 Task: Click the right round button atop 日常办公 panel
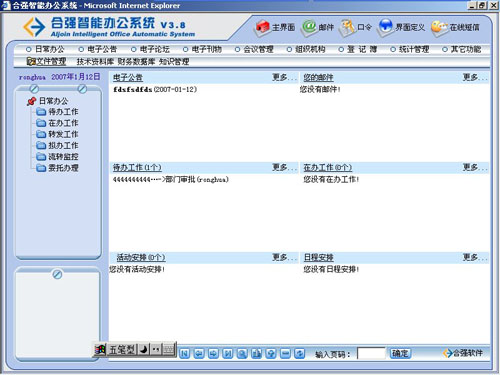tap(82, 89)
